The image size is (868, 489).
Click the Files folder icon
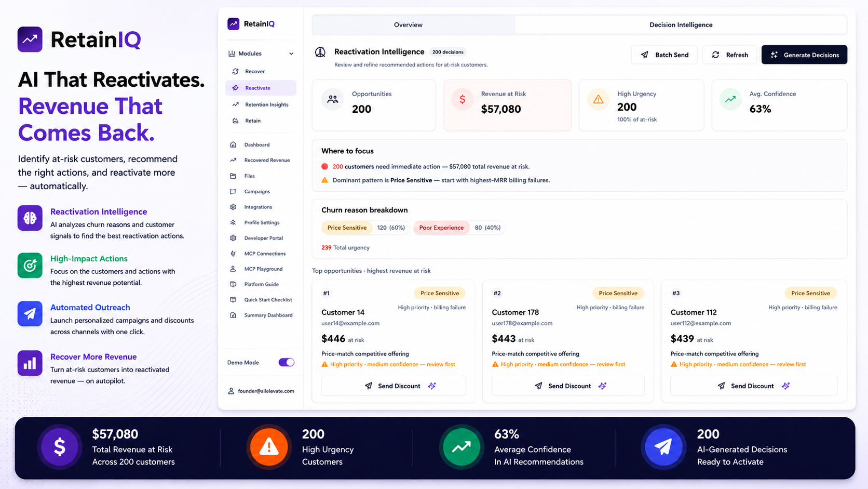coord(233,176)
